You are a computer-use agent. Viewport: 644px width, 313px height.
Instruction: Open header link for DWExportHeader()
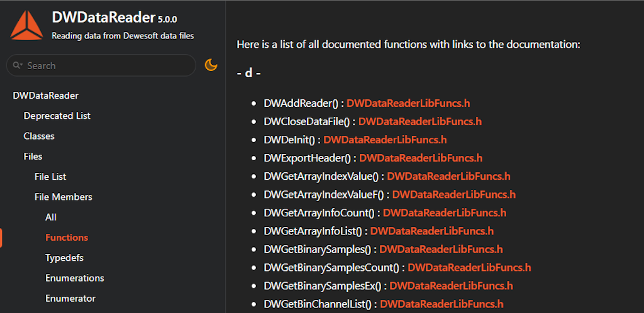[x=421, y=158]
